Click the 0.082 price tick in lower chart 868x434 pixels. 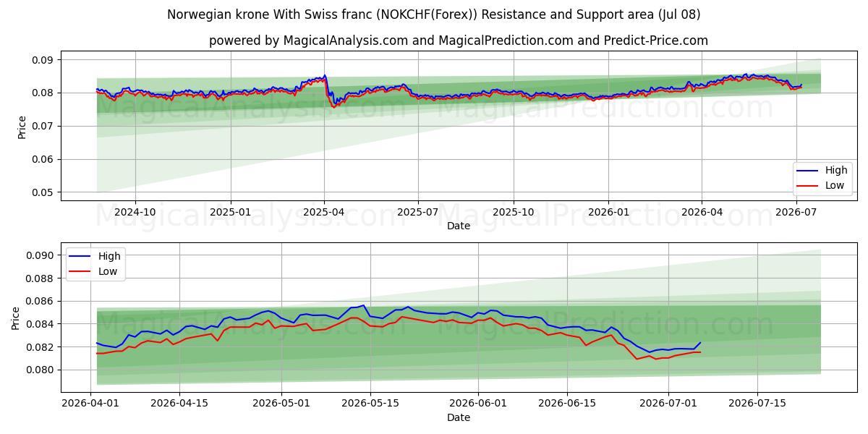pos(41,347)
